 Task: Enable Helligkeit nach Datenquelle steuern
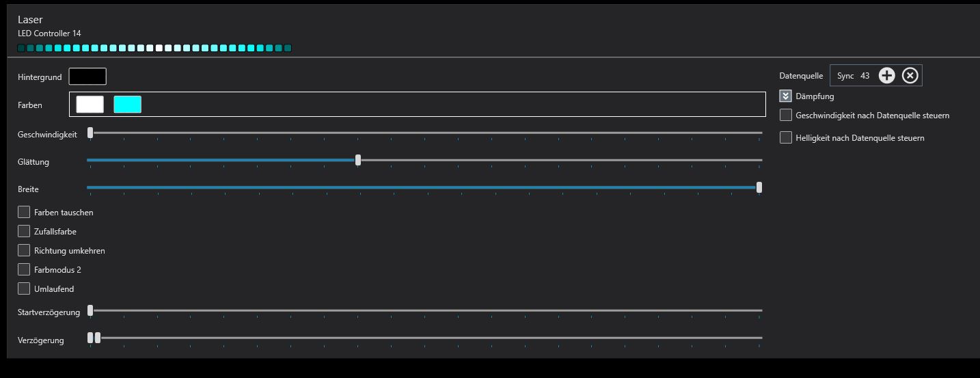786,138
